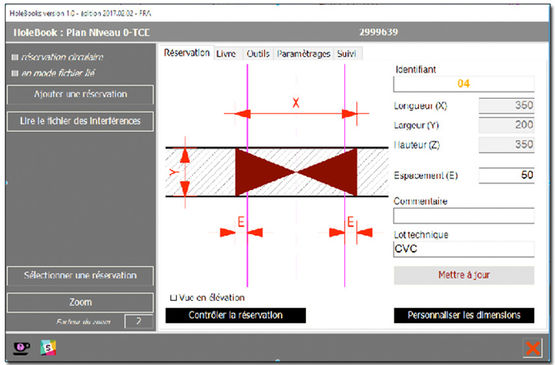Click Personnaliser les dimensions button
The height and width of the screenshot is (365, 555).
pos(464,315)
